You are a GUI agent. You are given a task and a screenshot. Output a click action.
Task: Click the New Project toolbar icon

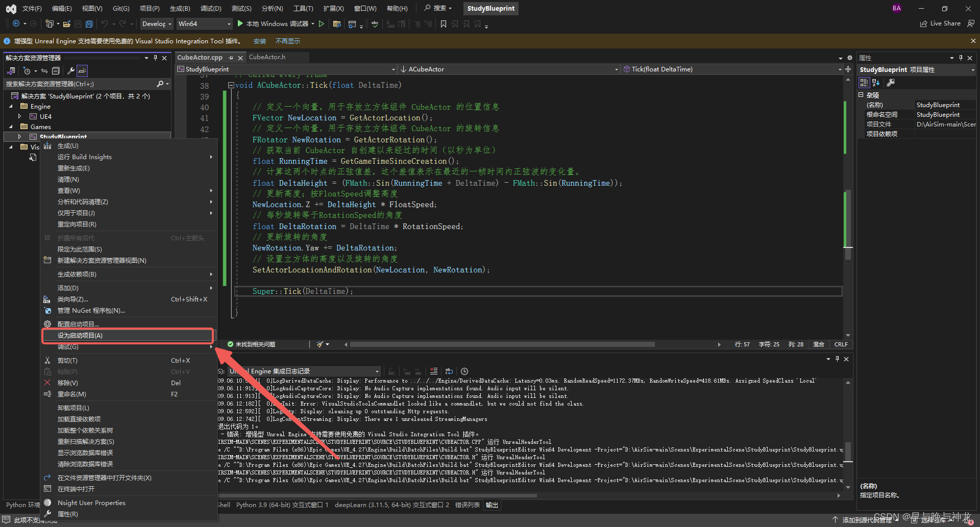click(x=50, y=23)
